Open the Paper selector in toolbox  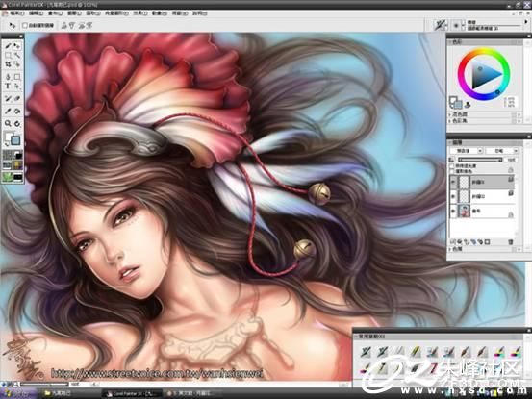8,156
